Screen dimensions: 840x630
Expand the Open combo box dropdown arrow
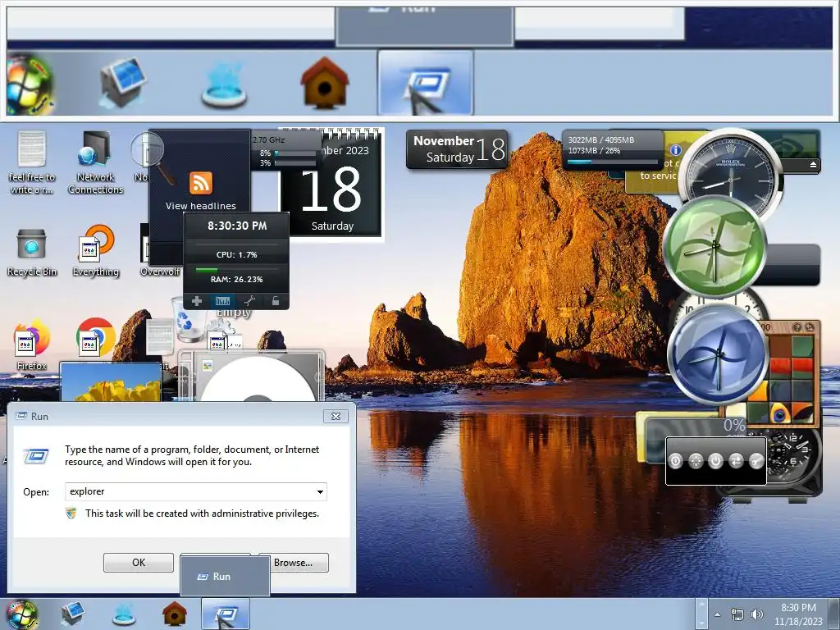coord(320,492)
